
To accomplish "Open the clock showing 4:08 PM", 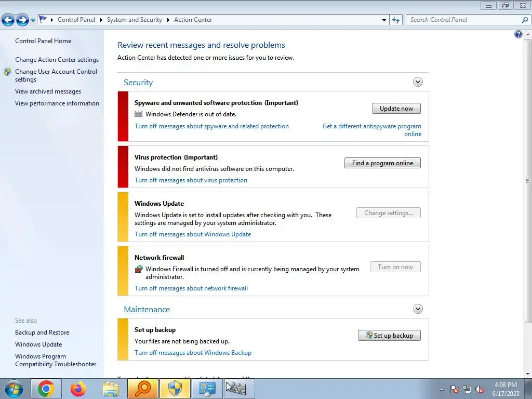I will pyautogui.click(x=506, y=389).
